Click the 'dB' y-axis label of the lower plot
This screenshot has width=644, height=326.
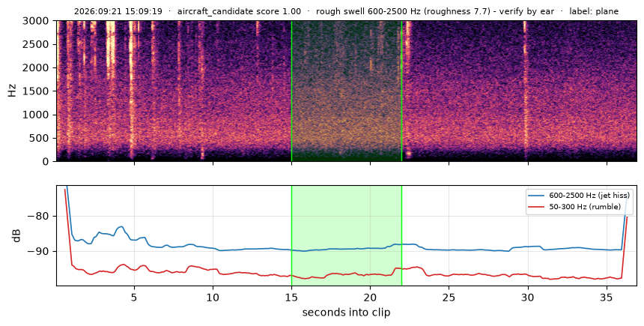[16, 235]
